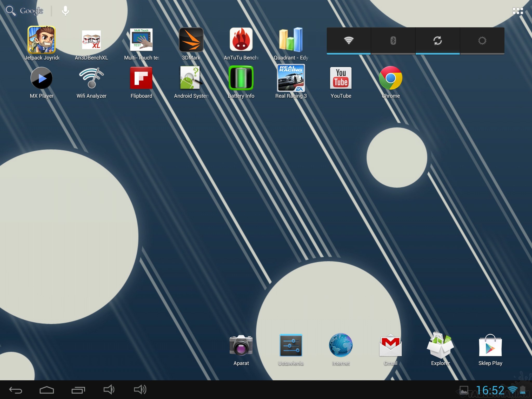Open AnTuTu Benchmark app

tap(241, 40)
